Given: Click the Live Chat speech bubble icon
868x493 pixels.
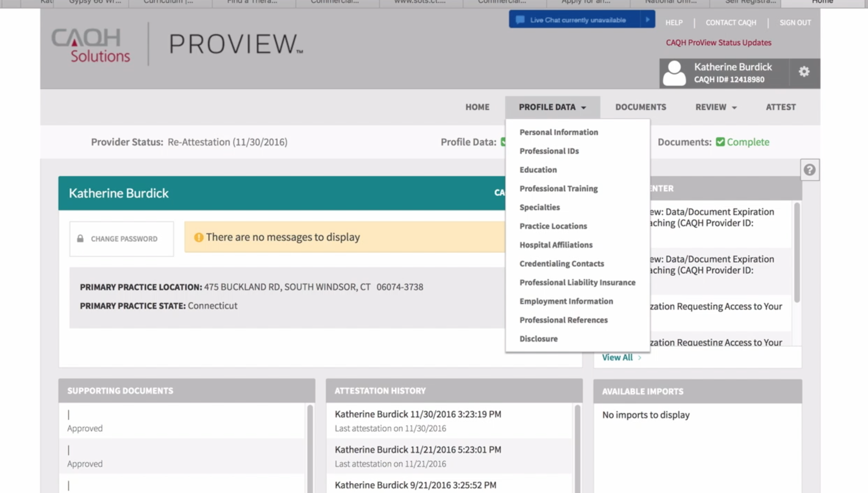Looking at the screenshot, I should point(520,20).
